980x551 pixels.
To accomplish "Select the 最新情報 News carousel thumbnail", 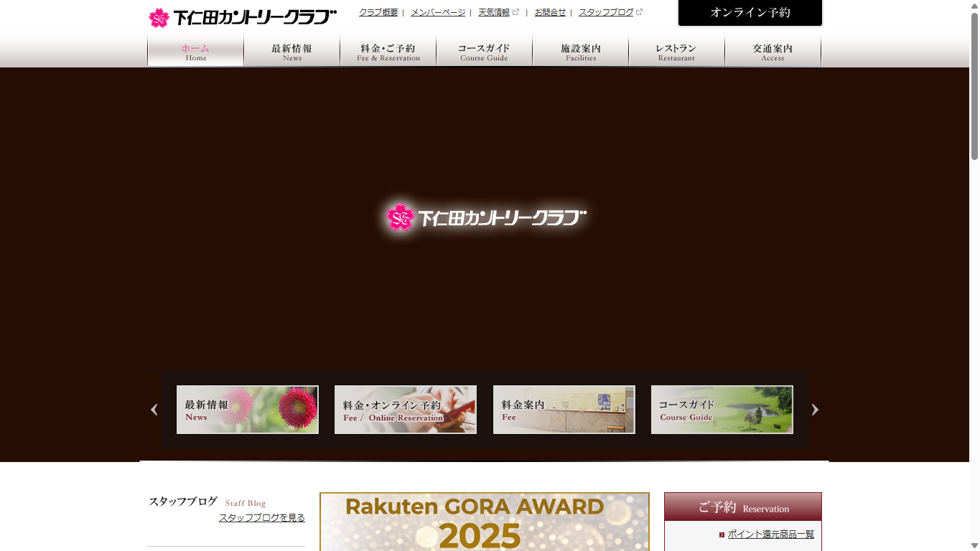I will coord(248,410).
